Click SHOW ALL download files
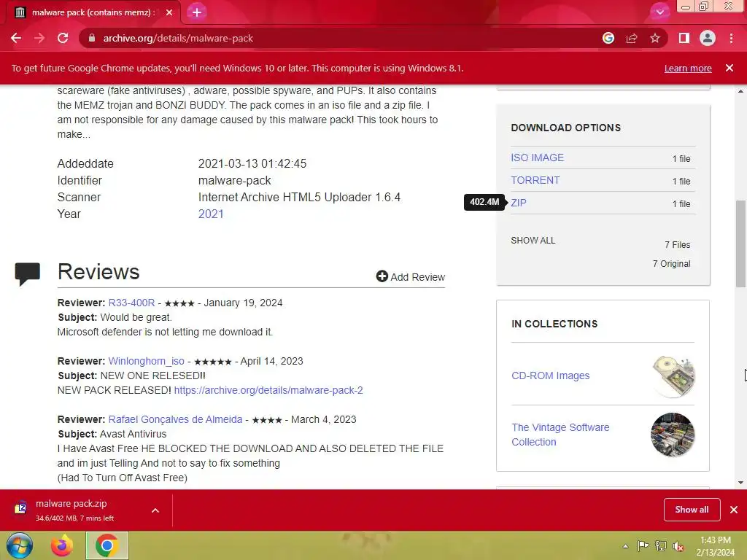Screen dimensions: 747x560 pyautogui.click(x=533, y=241)
